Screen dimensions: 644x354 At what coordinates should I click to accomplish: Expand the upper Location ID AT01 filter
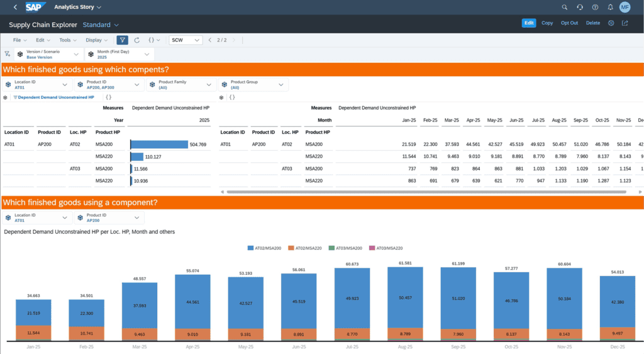point(65,85)
